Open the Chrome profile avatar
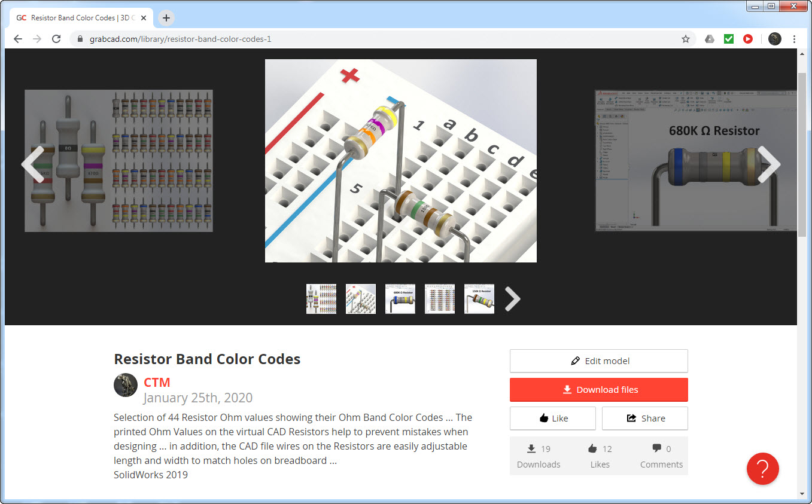 click(x=774, y=39)
